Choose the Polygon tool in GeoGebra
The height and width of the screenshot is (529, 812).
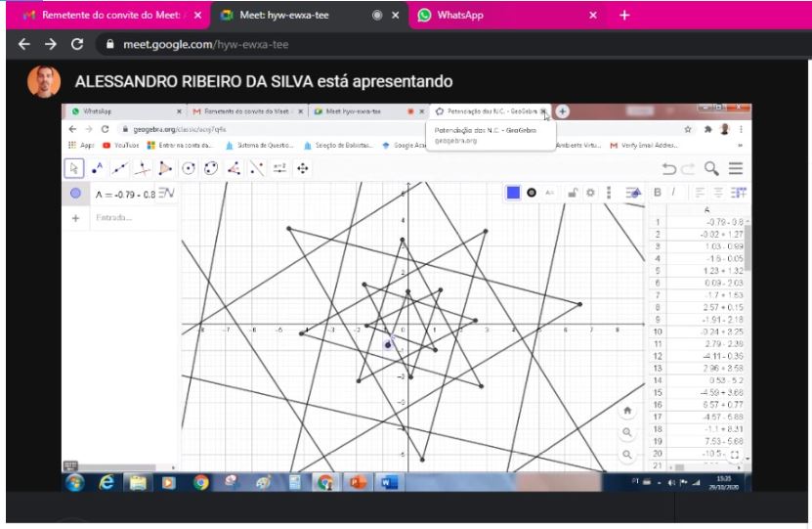pos(165,168)
